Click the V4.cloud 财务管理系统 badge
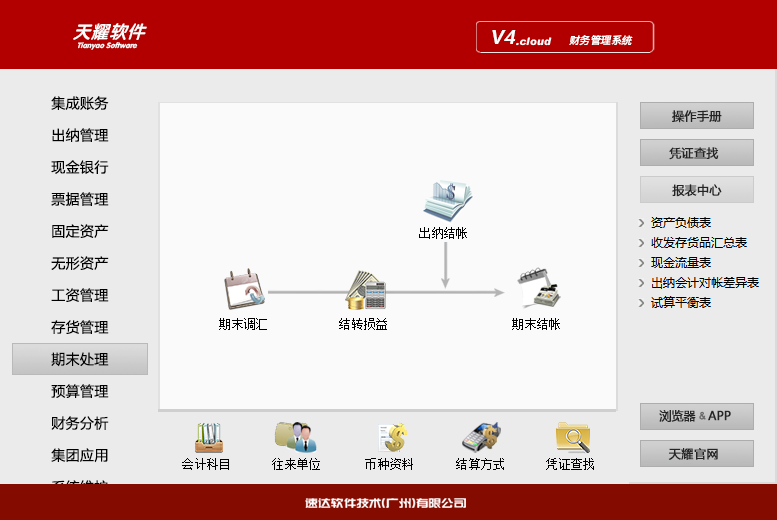The width and height of the screenshot is (777, 520). (x=565, y=37)
